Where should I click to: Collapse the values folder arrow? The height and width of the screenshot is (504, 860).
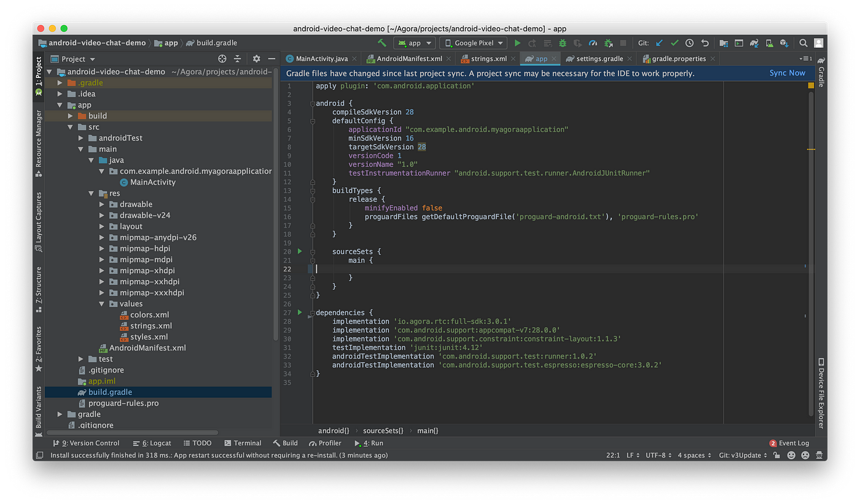pyautogui.click(x=102, y=304)
